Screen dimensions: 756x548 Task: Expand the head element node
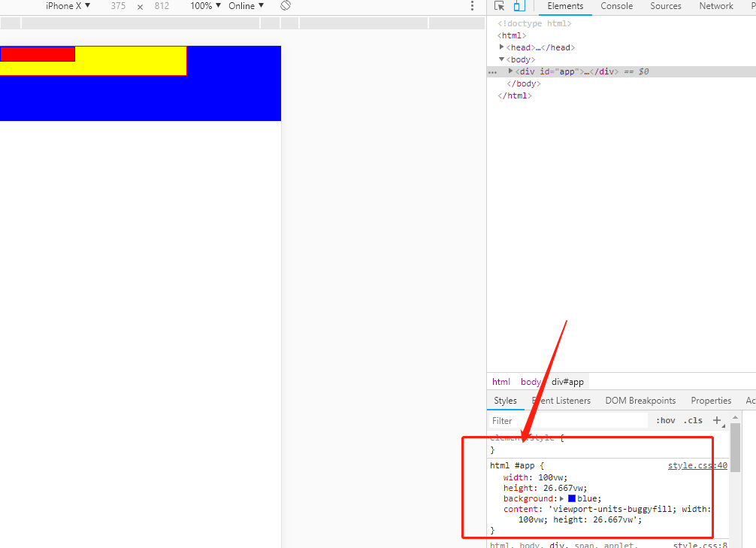click(501, 47)
